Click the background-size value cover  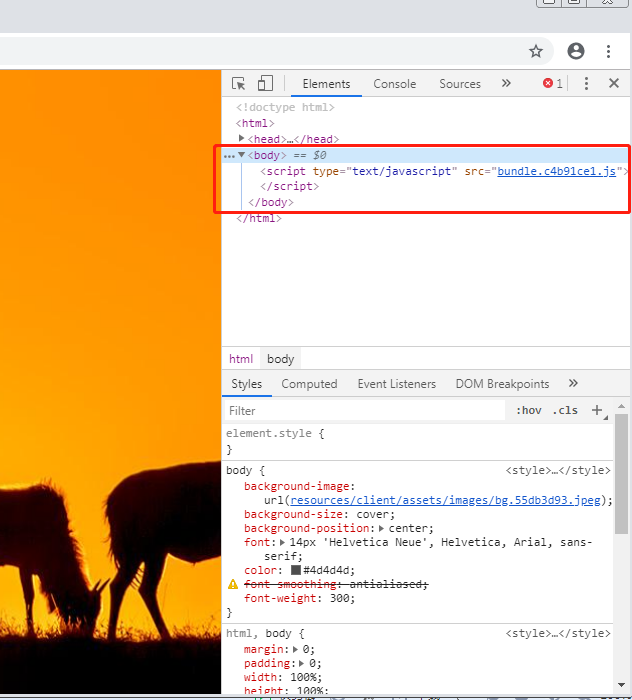point(372,514)
